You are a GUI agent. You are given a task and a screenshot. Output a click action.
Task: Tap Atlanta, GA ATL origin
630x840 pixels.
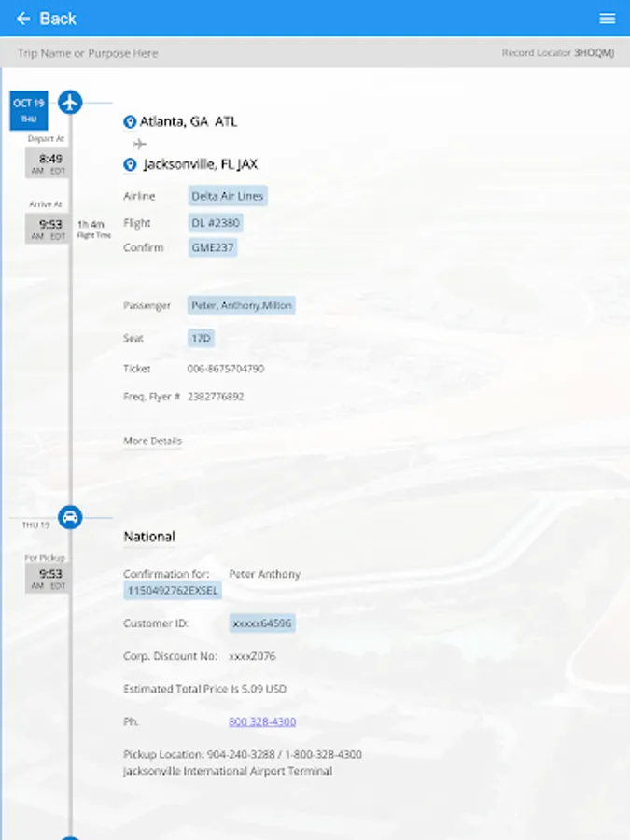[x=189, y=121]
